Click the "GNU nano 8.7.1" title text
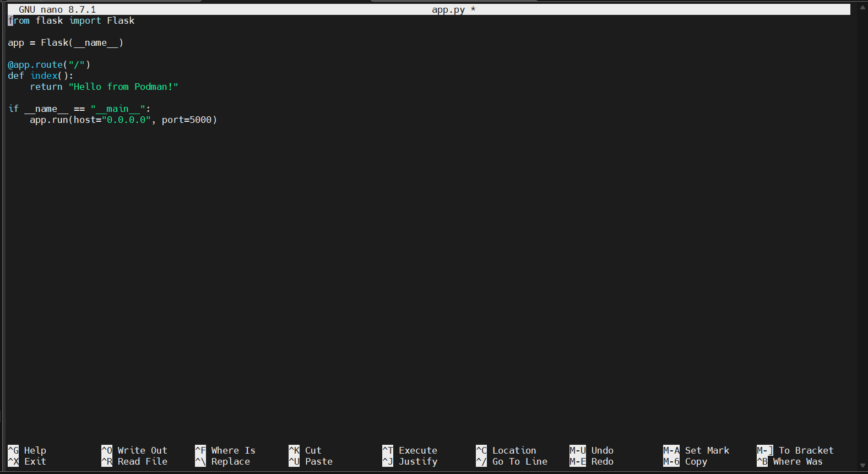Screen dimensions: 868x474 click(x=57, y=9)
